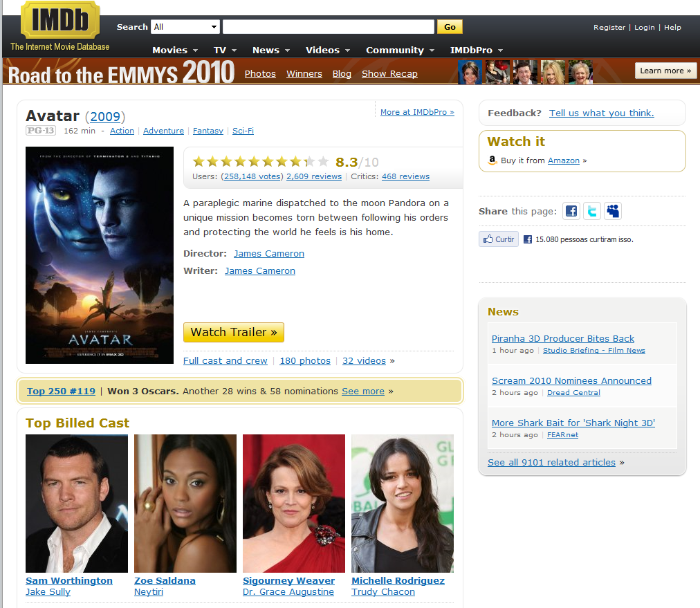Click the Curtir like button
Screen dimensions: 700x608
(x=499, y=239)
